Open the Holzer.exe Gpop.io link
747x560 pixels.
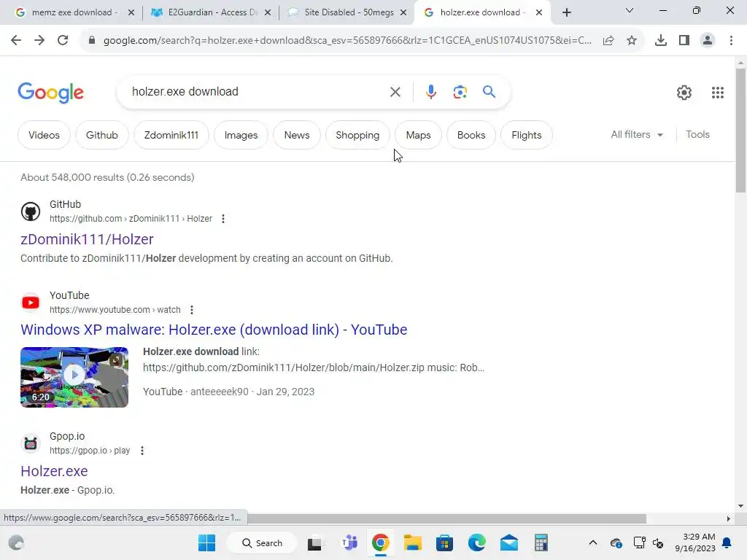tap(54, 471)
